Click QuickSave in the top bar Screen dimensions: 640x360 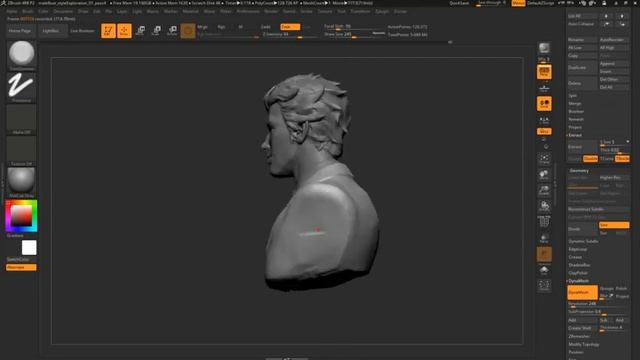[459, 3]
